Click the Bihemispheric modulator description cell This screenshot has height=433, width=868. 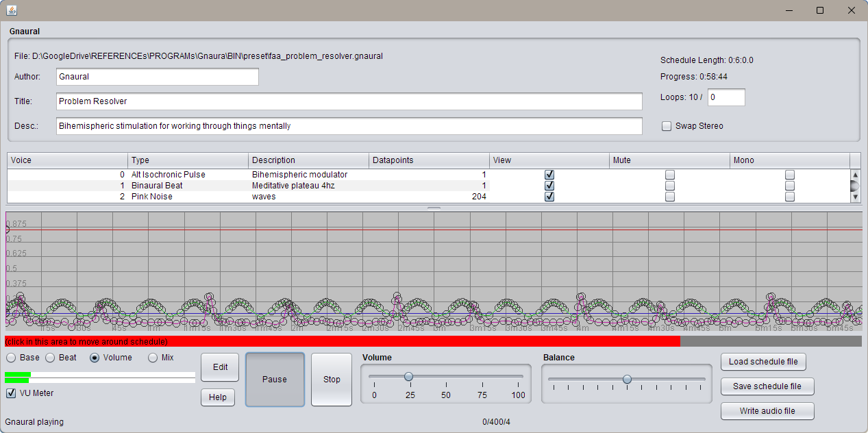309,175
